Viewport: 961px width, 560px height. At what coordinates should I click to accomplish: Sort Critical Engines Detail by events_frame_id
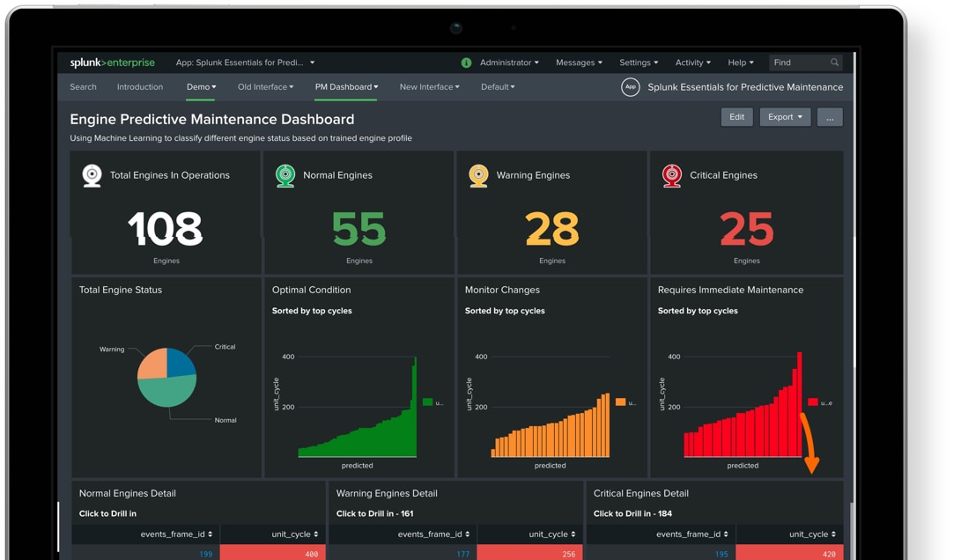[x=692, y=534]
